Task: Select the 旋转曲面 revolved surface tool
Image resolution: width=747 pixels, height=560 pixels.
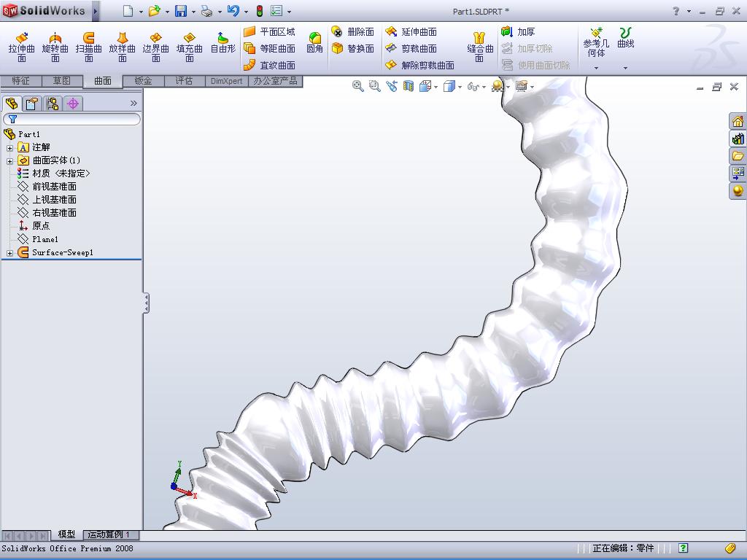Action: click(55, 47)
